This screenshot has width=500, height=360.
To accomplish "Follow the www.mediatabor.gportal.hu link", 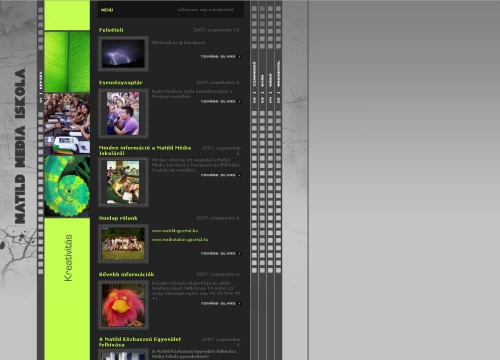I will click(x=180, y=240).
